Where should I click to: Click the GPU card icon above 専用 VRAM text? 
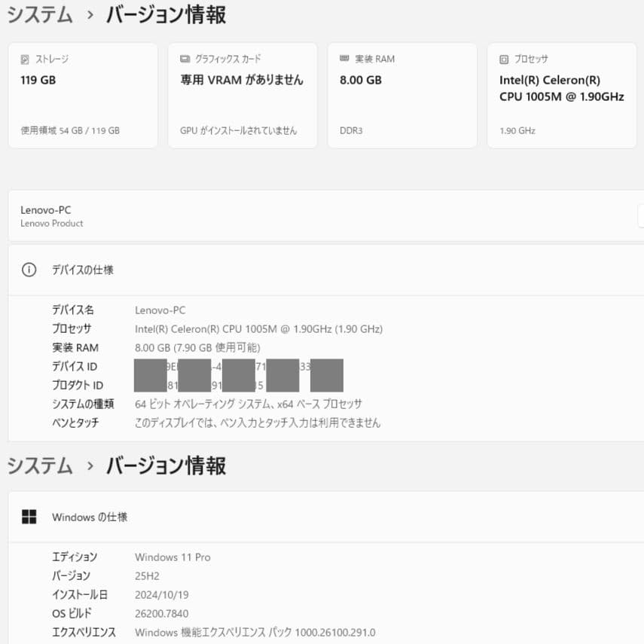[183, 59]
